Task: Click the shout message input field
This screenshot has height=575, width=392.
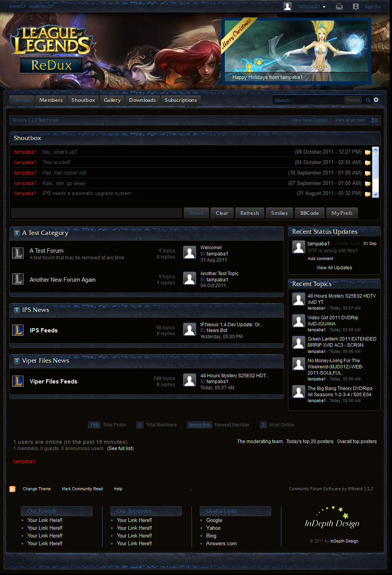Action: point(97,213)
